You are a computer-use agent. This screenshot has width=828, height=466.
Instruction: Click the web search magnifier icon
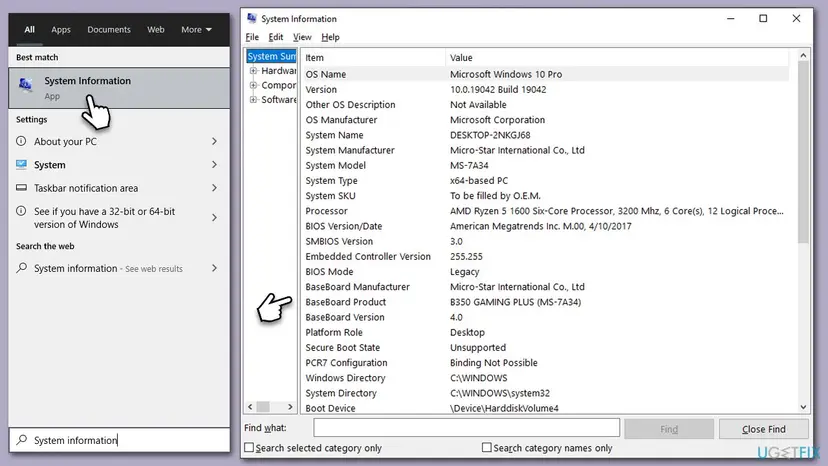(x=21, y=268)
